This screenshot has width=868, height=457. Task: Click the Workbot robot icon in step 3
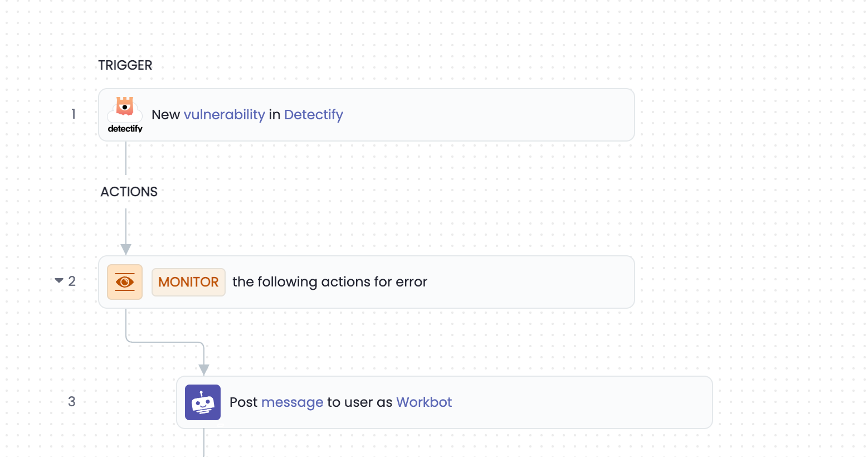(x=203, y=402)
